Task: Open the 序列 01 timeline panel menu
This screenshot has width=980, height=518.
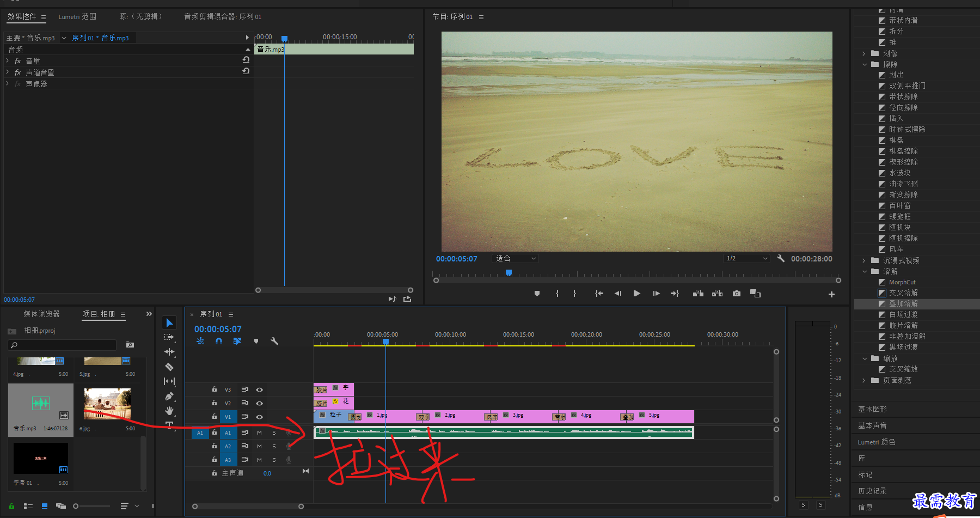Action: (x=231, y=314)
